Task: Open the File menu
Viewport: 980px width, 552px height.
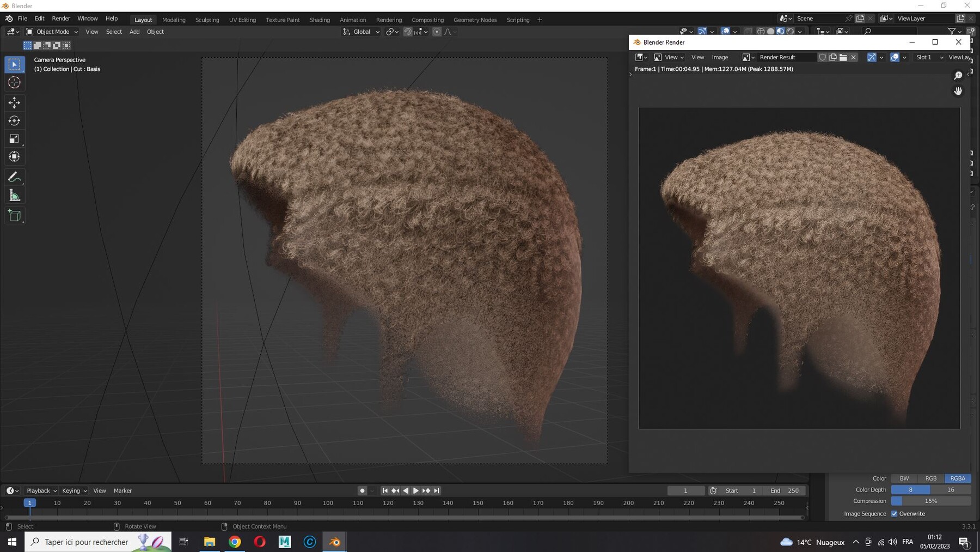Action: tap(22, 19)
